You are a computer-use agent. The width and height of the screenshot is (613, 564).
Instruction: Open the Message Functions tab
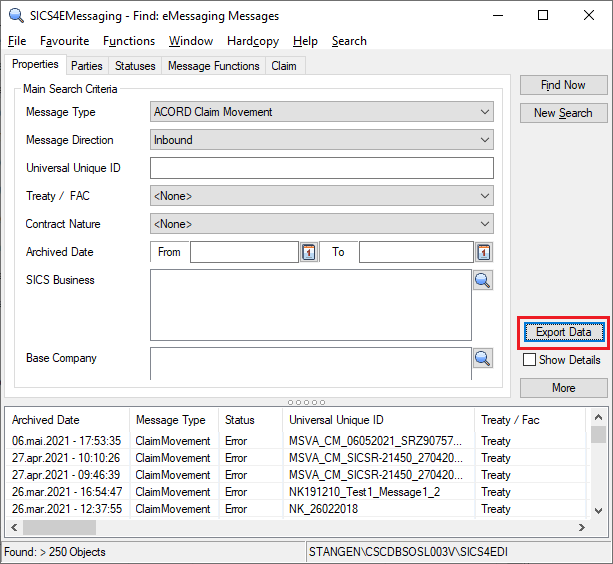(213, 66)
